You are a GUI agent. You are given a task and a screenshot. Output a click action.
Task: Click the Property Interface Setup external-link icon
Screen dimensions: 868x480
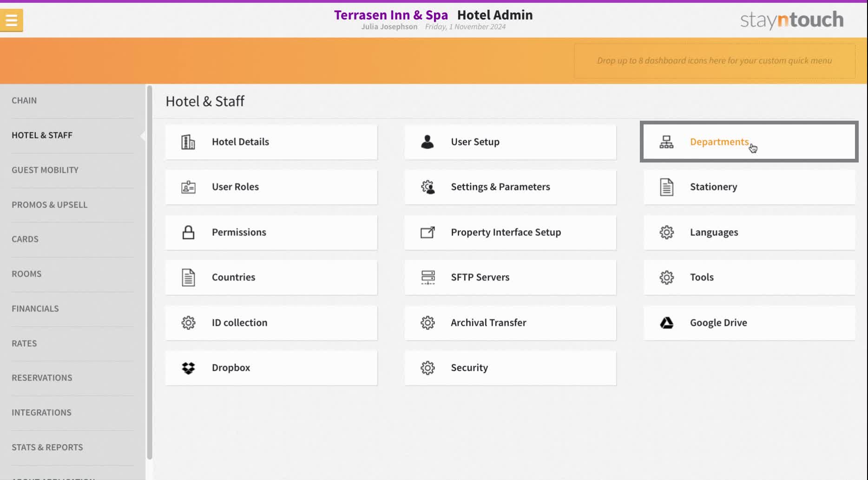pyautogui.click(x=427, y=232)
